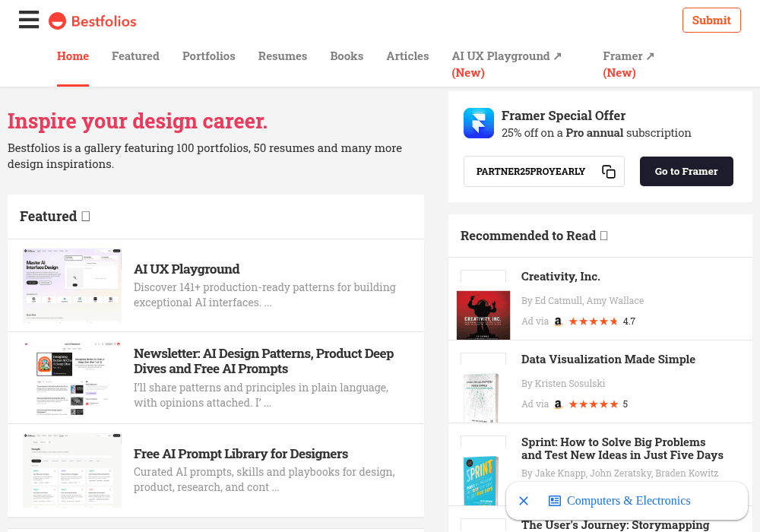760x532 pixels.
Task: Dismiss the Computers & Electronics popup
Action: click(524, 501)
